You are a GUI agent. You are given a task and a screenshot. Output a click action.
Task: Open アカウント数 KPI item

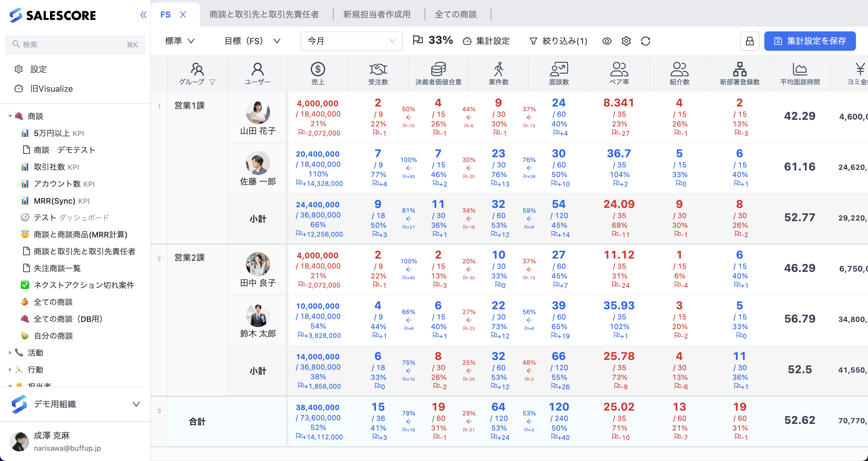click(58, 184)
